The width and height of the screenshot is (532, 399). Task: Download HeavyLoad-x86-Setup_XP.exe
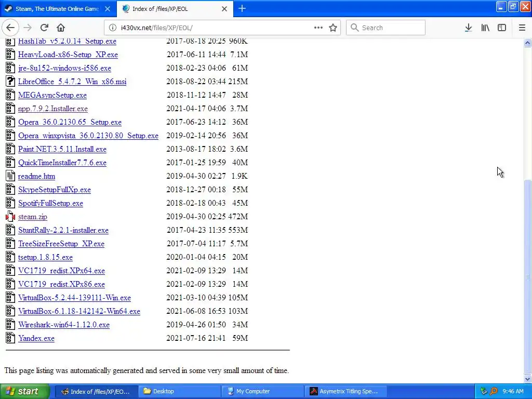coord(68,55)
